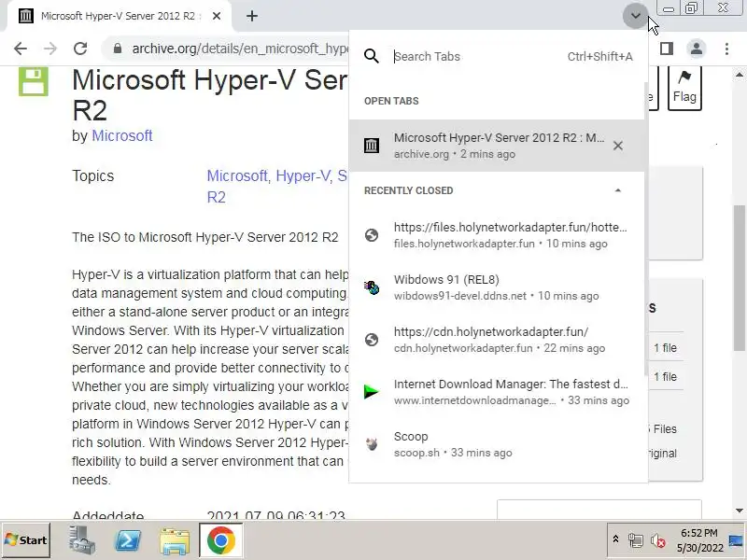This screenshot has height=560, width=747.
Task: Select the Microsoft Hyper-V Server 2012 R2 tab
Action: click(120, 16)
